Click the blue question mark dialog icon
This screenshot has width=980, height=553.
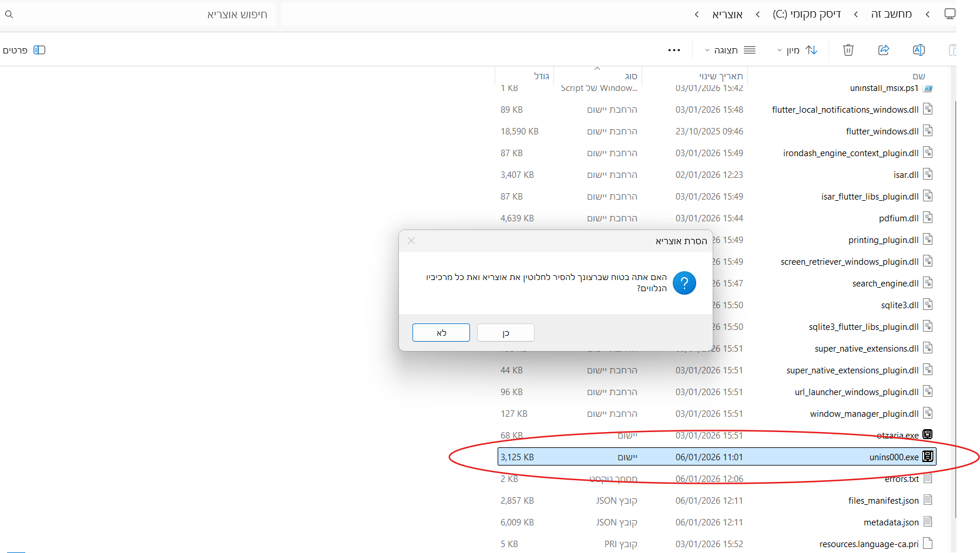[x=684, y=283]
